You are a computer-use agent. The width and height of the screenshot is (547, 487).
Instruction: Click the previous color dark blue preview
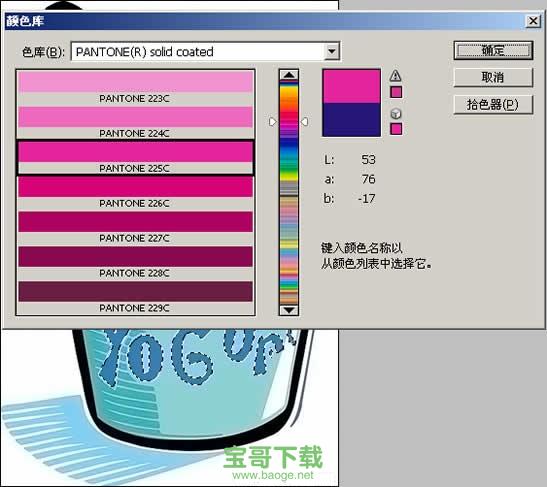[x=351, y=120]
